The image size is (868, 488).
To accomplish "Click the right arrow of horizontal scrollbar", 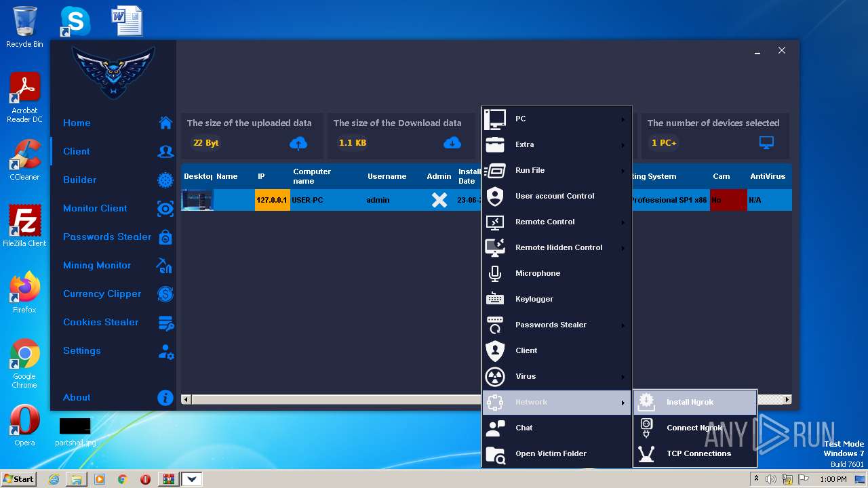I will pos(787,400).
